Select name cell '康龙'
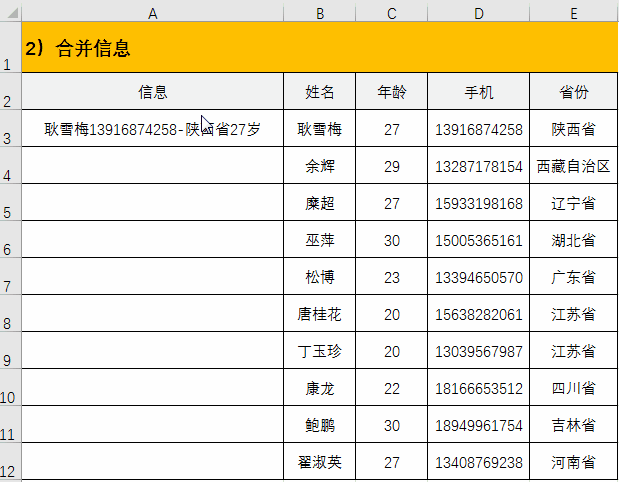619x482 pixels. (319, 387)
